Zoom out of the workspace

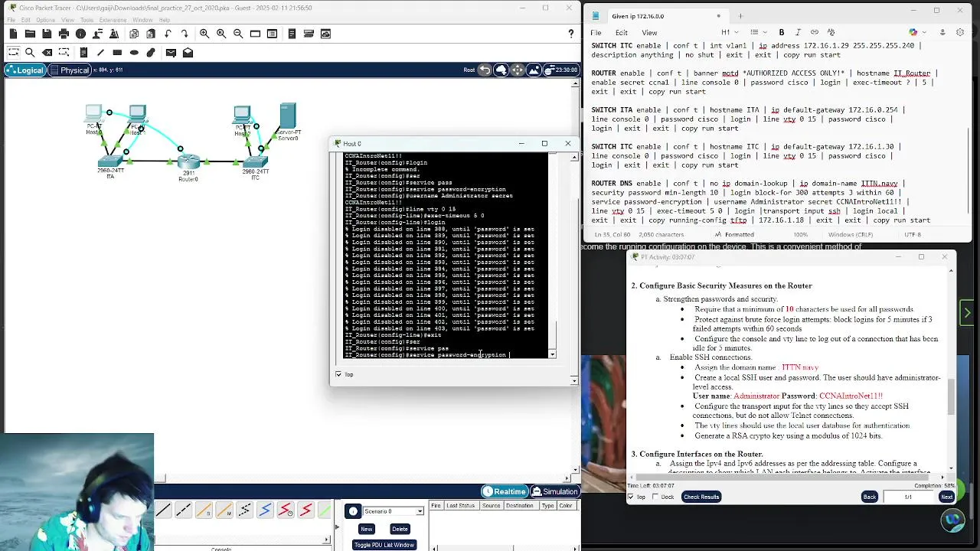pyautogui.click(x=238, y=34)
